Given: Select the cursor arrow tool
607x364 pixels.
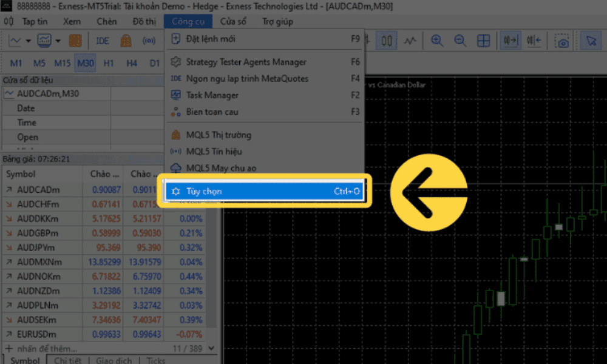Looking at the screenshot, I should pyautogui.click(x=589, y=41).
